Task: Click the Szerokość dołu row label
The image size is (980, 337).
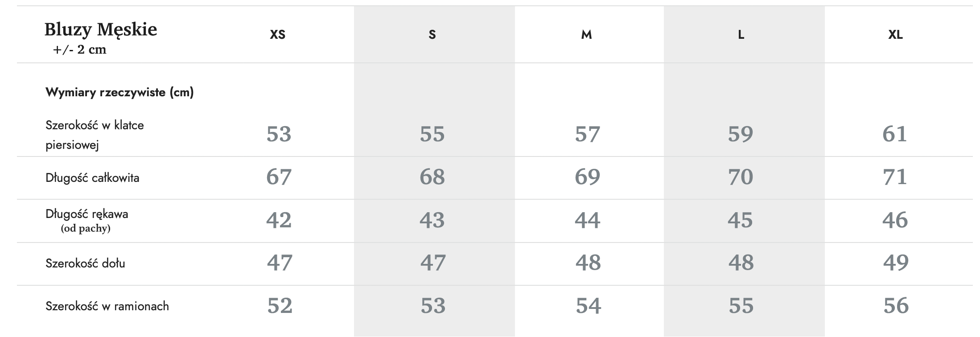Action: (x=85, y=263)
